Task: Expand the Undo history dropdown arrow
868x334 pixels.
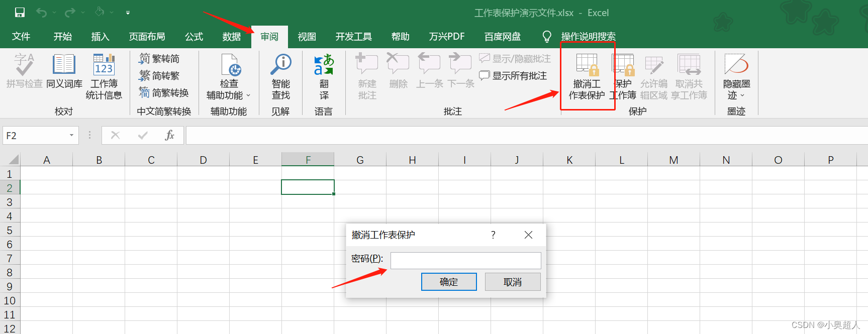Action: point(54,13)
